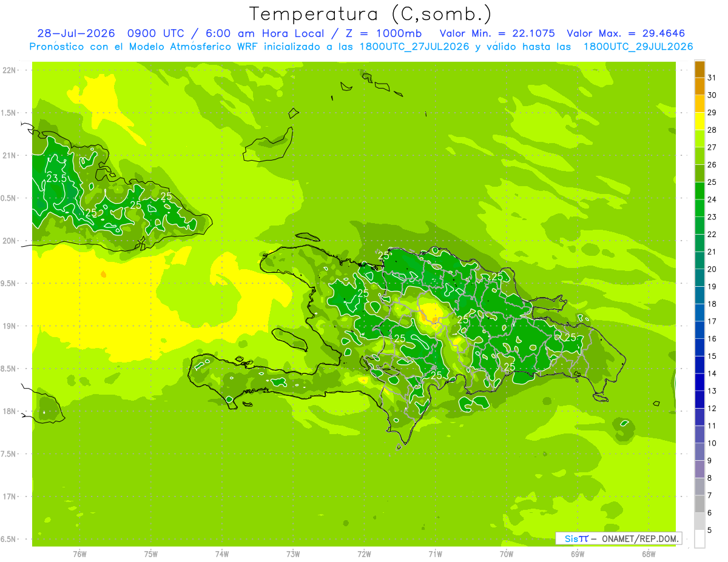Click the 23.5 contour label over Cuba

point(56,178)
